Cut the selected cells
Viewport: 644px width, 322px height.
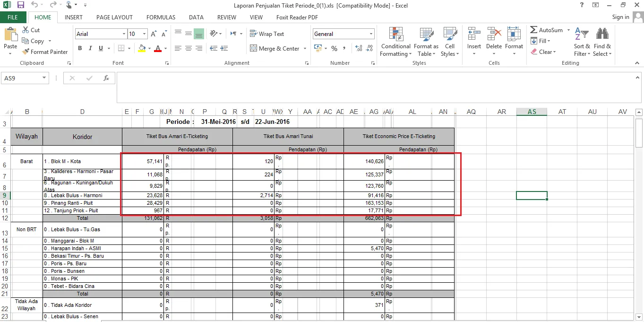31,30
